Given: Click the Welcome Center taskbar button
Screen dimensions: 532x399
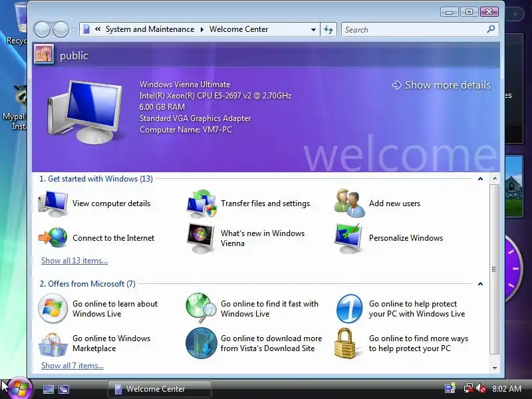Looking at the screenshot, I should pyautogui.click(x=160, y=389).
